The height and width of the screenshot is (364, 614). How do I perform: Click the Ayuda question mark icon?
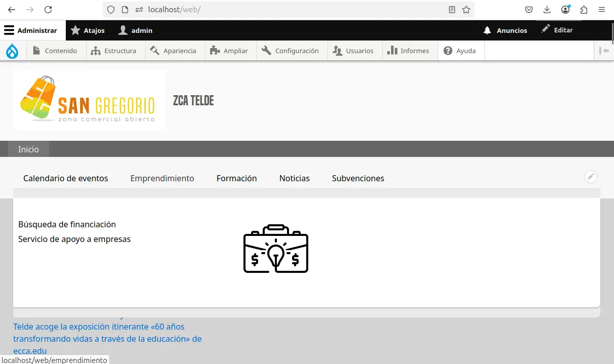coord(448,50)
